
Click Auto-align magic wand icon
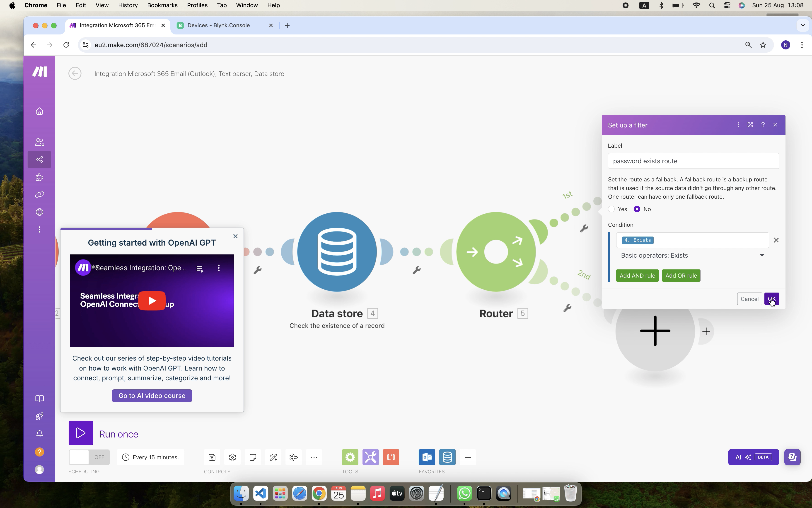pyautogui.click(x=273, y=457)
